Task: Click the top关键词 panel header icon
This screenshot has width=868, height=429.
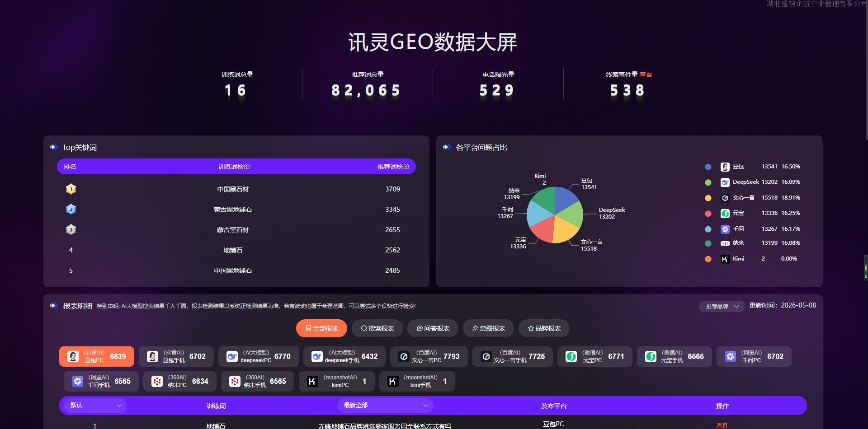Action: point(54,147)
